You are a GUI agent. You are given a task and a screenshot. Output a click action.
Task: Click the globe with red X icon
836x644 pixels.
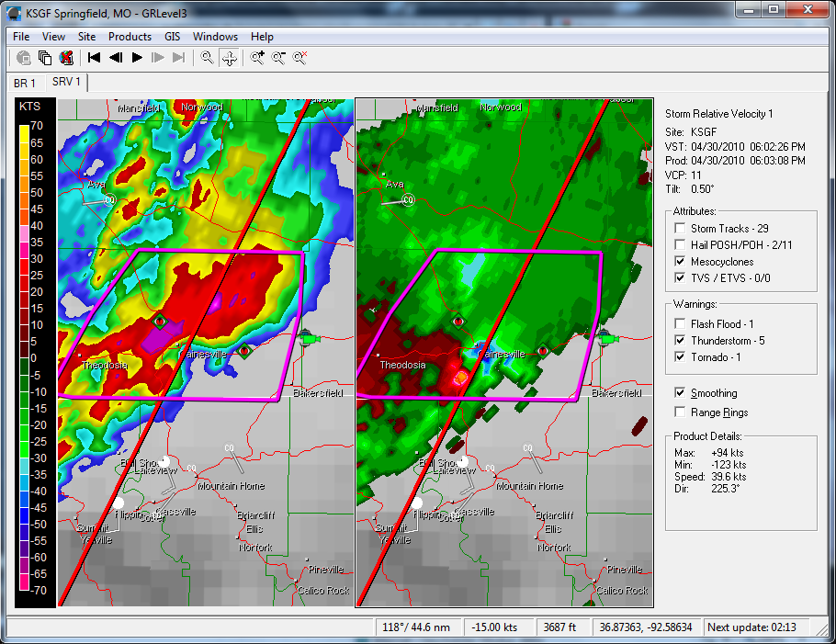point(65,58)
